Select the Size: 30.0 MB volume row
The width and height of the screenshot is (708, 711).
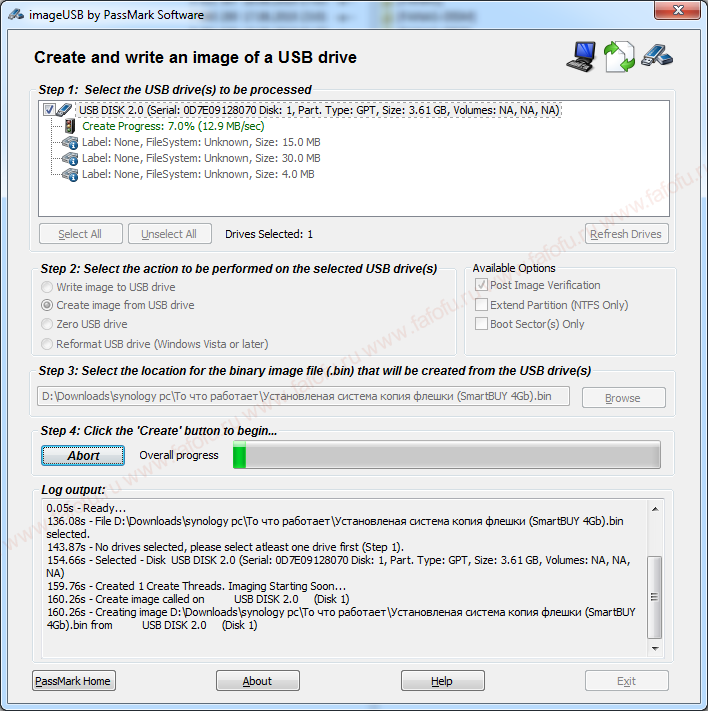[201, 158]
